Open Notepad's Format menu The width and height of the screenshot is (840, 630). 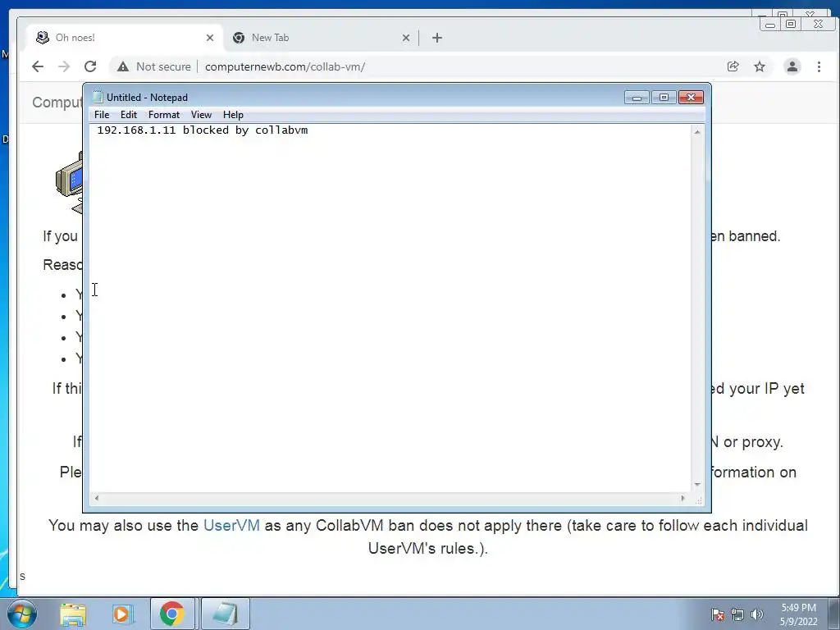point(164,115)
